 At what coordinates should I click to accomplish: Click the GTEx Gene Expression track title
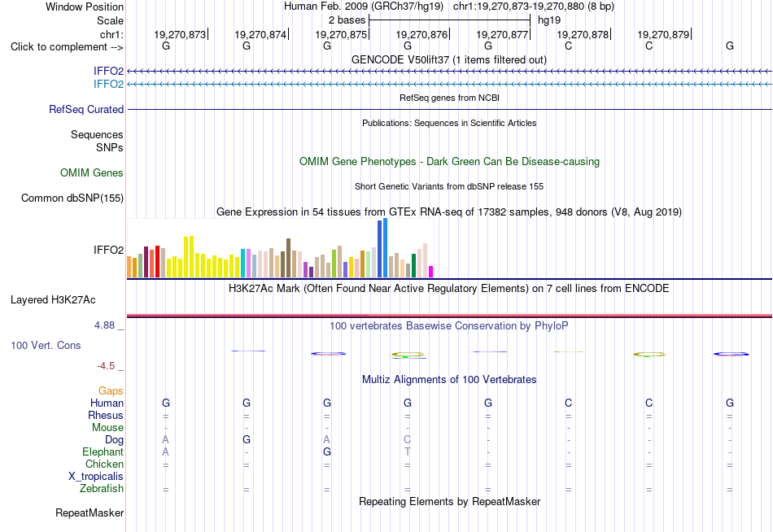449,212
